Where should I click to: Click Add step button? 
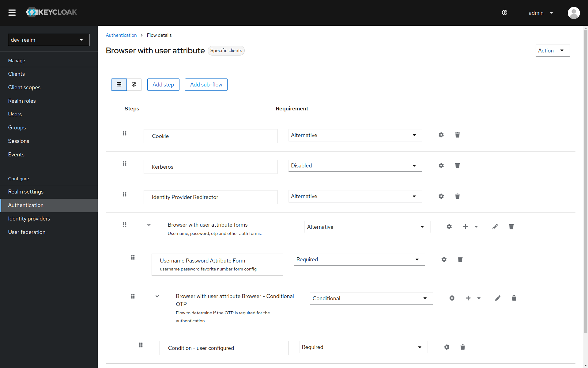click(x=163, y=84)
